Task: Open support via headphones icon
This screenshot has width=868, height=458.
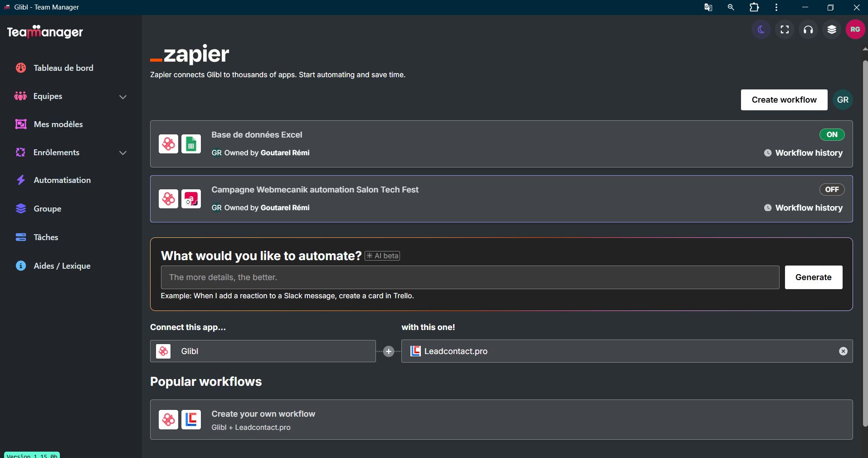Action: click(x=808, y=30)
